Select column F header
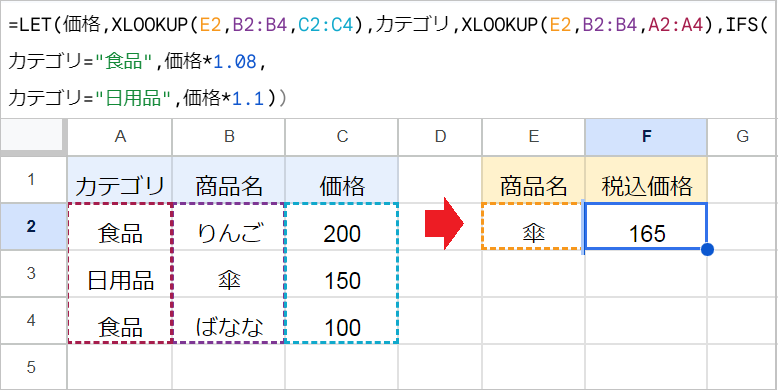The image size is (778, 391). click(x=646, y=137)
